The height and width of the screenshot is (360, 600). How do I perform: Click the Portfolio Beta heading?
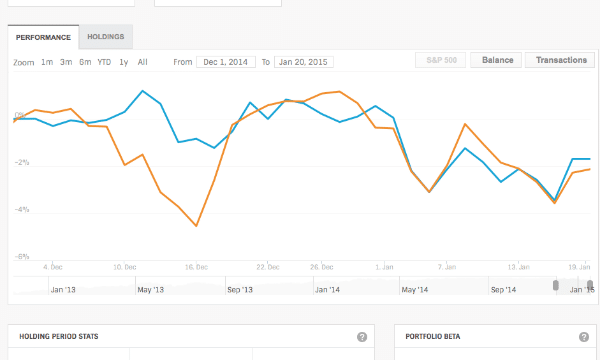point(433,337)
